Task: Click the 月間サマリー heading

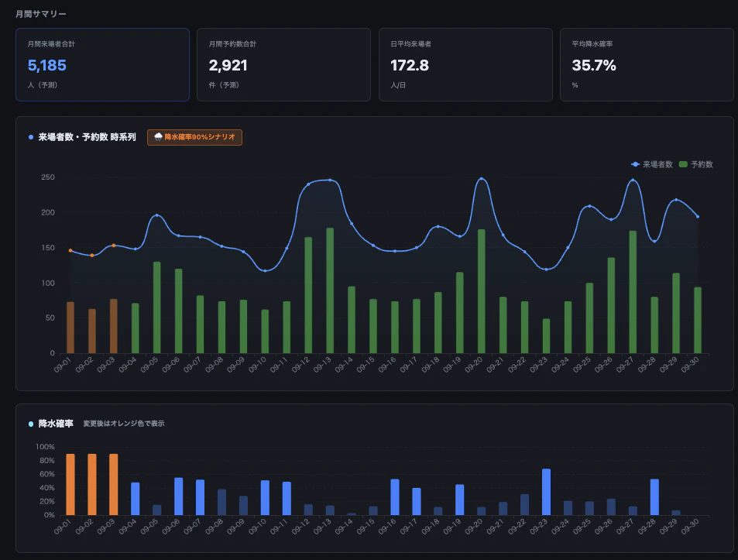Action: click(41, 14)
